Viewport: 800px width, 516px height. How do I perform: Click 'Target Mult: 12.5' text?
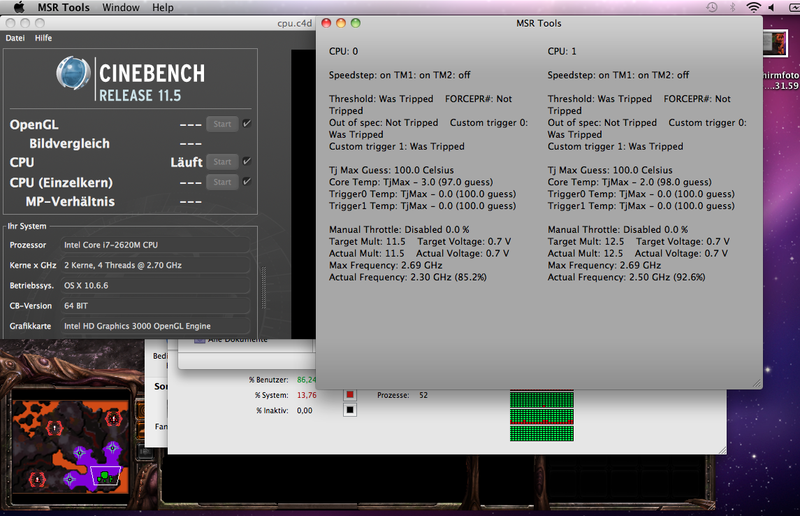pos(586,241)
